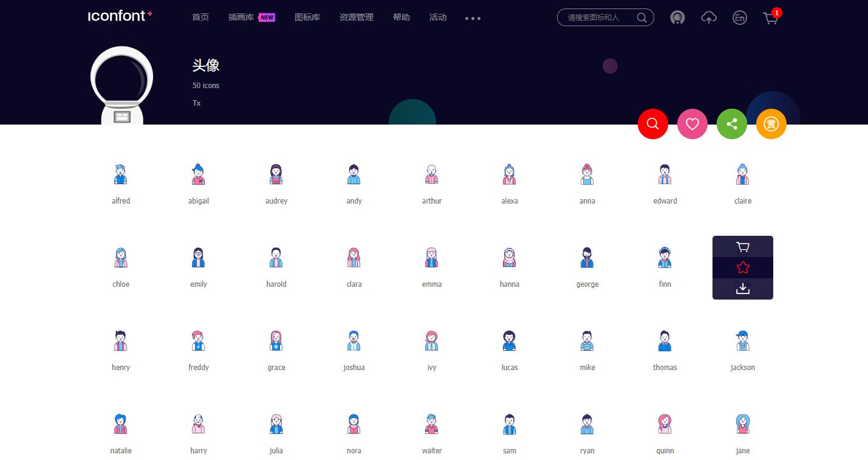Select the jackson avatar icon
Viewport: 868px width, 460px height.
(743, 340)
